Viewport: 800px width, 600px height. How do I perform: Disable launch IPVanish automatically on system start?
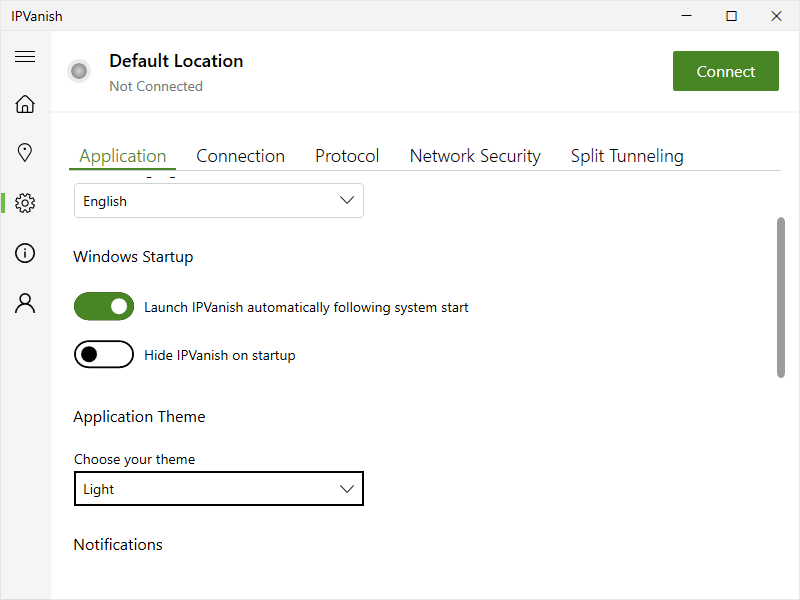click(x=104, y=307)
